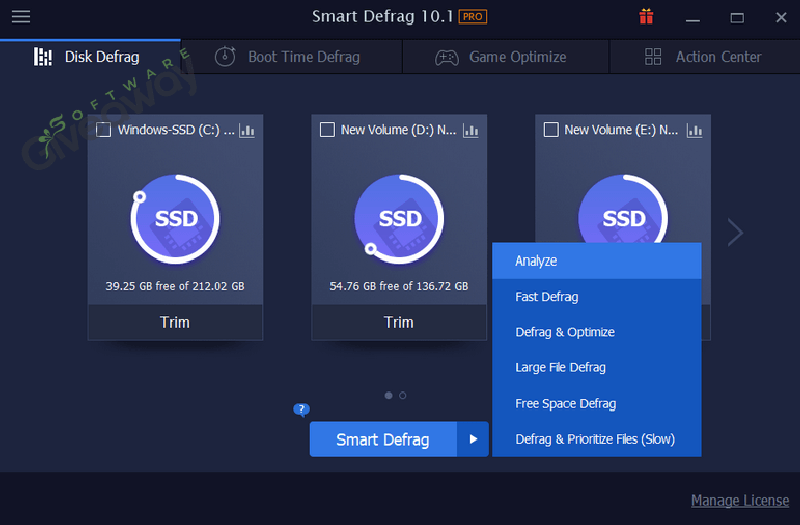Start the Smart Defrag button
Screen dimensions: 800x525
[383, 439]
